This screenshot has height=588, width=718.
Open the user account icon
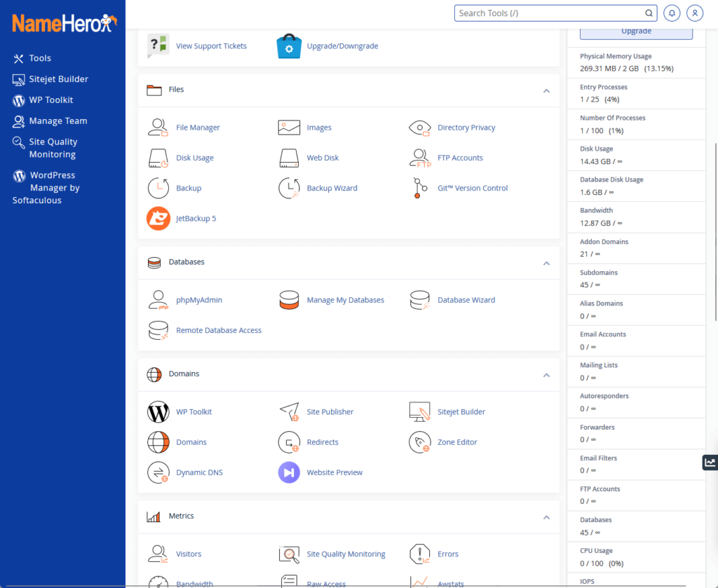coord(695,13)
